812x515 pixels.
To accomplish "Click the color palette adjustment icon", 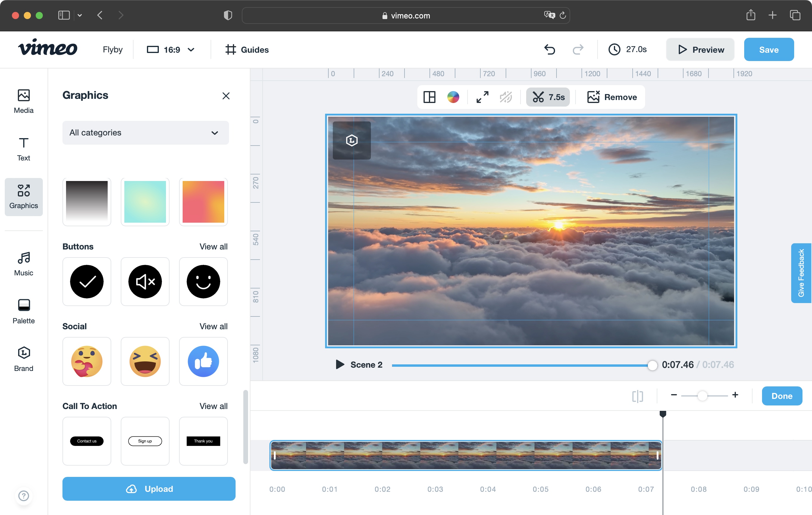I will (x=453, y=96).
